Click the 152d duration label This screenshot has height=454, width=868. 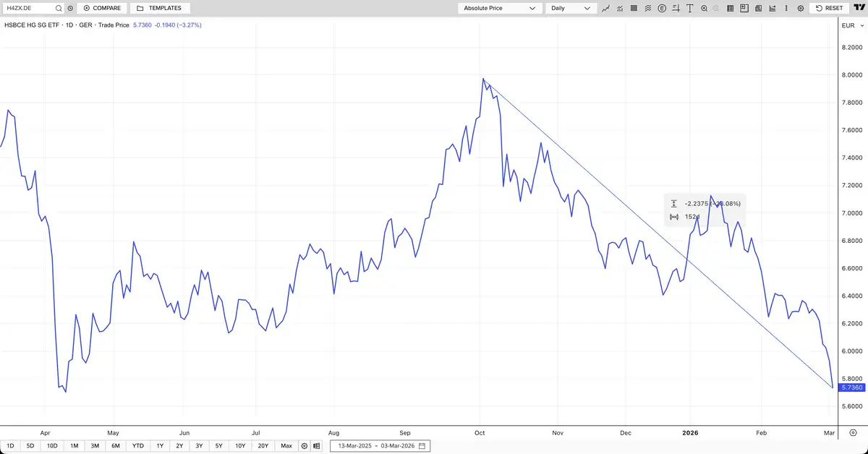coord(692,217)
